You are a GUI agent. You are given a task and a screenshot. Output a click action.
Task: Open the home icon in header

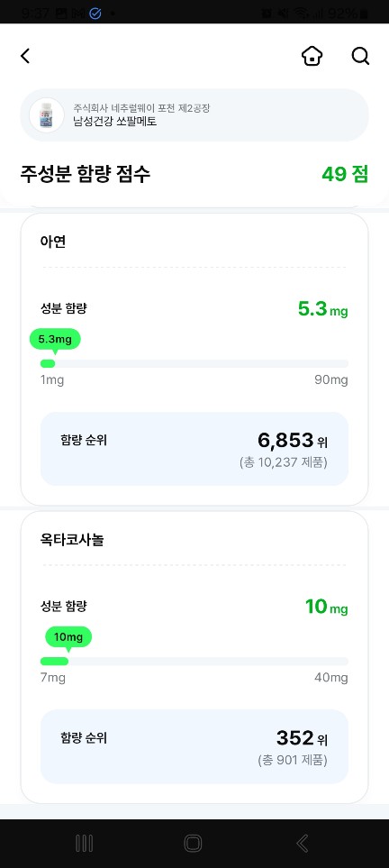pyautogui.click(x=312, y=56)
